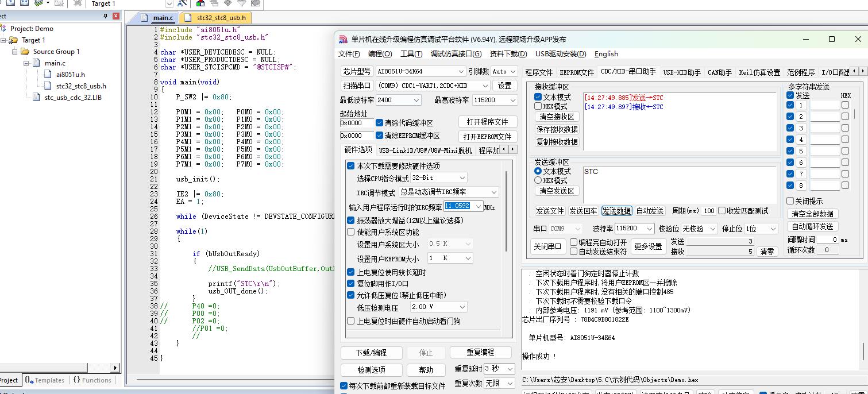The height and width of the screenshot is (394, 868).
Task: Close the Project panel with red X
Action: tap(117, 16)
